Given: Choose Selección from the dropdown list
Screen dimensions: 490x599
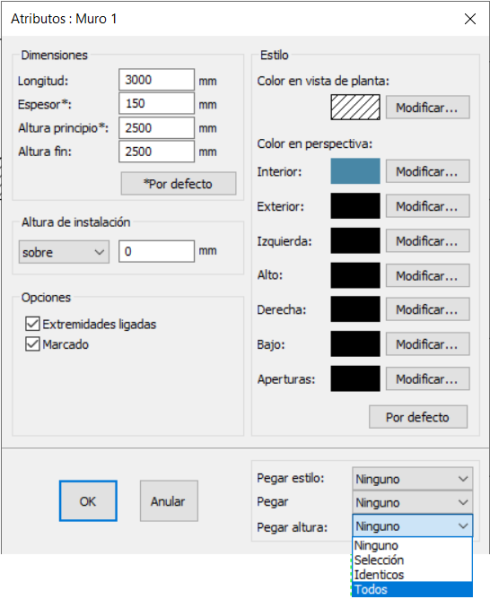Looking at the screenshot, I should click(412, 560).
